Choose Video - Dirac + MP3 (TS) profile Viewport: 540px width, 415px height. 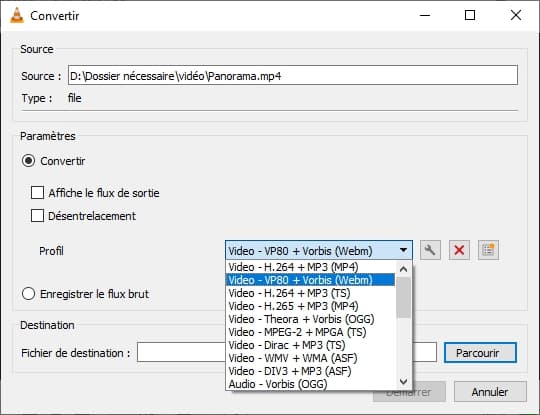310,345
